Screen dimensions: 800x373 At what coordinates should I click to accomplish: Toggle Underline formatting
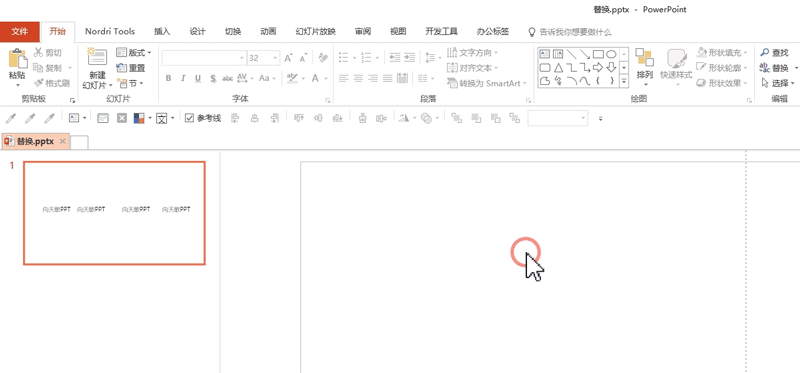(198, 78)
